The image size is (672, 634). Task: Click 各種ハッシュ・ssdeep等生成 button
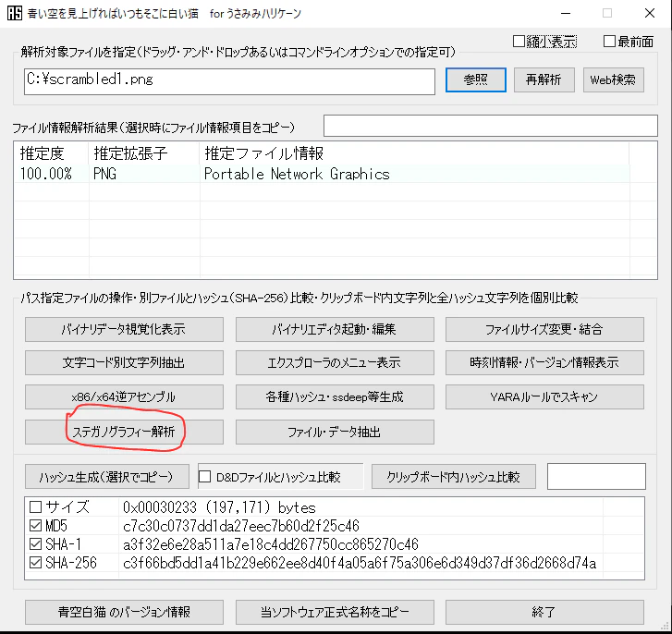coord(335,397)
